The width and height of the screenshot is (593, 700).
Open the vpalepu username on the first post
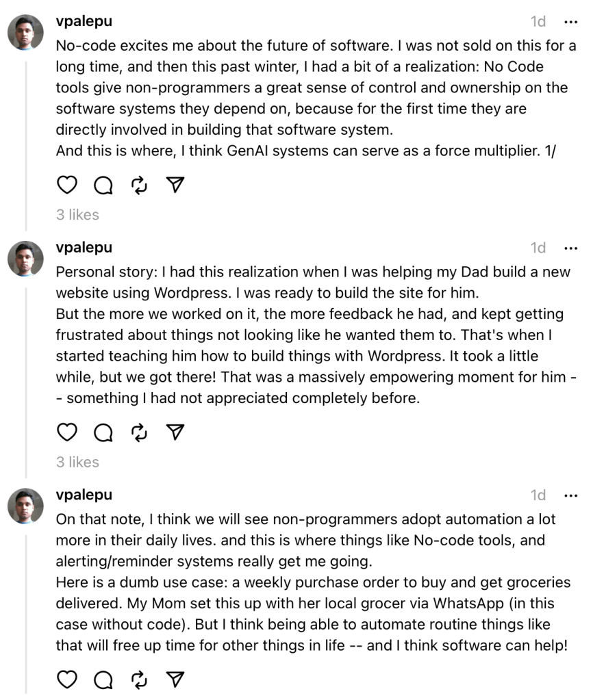[x=84, y=21]
